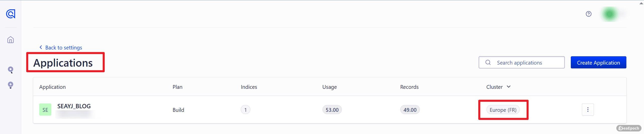Open the lightning-bolt sidebar icon

(11, 85)
